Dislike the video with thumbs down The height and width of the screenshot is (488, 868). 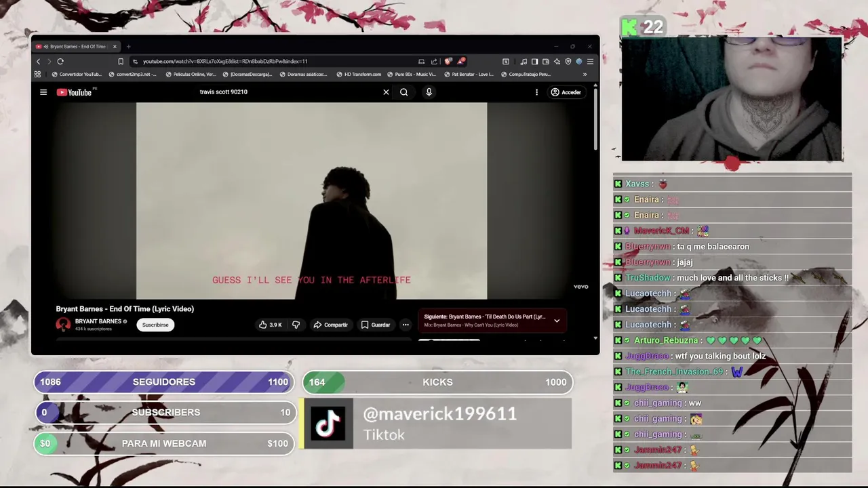[x=296, y=325]
